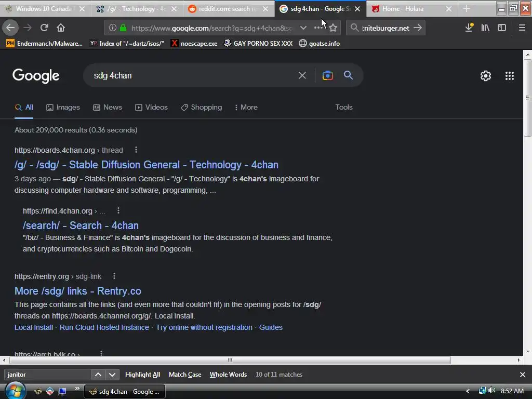Go back using browser back arrow
The width and height of the screenshot is (532, 399).
10,28
